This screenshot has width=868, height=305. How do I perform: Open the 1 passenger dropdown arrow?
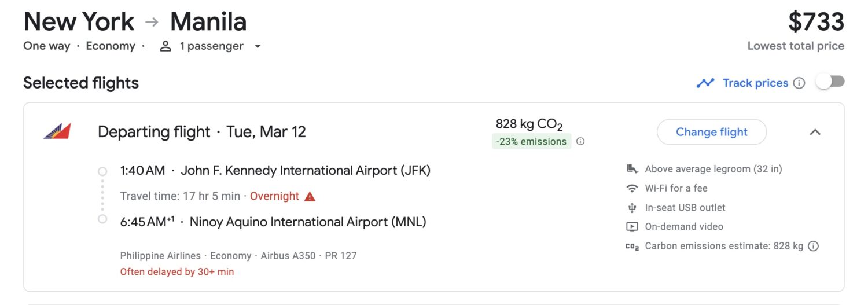point(258,46)
